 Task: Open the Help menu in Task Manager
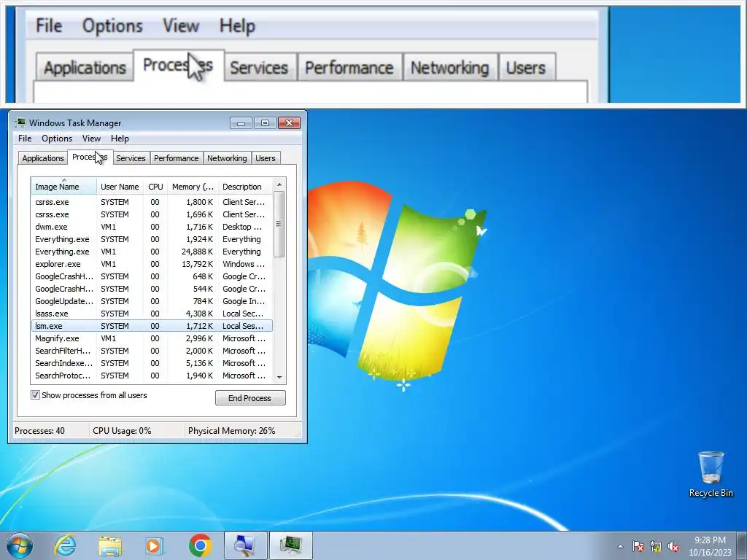(x=120, y=139)
